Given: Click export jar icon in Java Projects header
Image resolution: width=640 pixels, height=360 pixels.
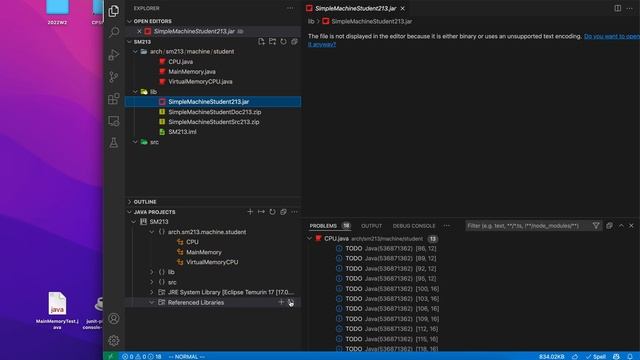Looking at the screenshot, I should [x=261, y=212].
